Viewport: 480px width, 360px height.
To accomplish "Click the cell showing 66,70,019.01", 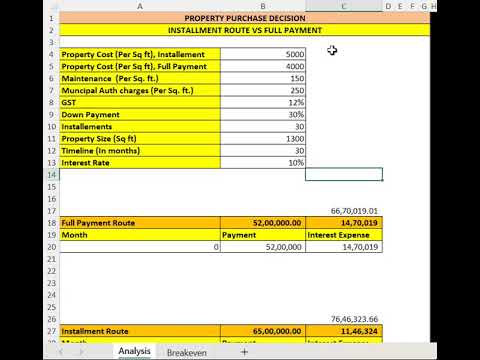I will coord(344,211).
